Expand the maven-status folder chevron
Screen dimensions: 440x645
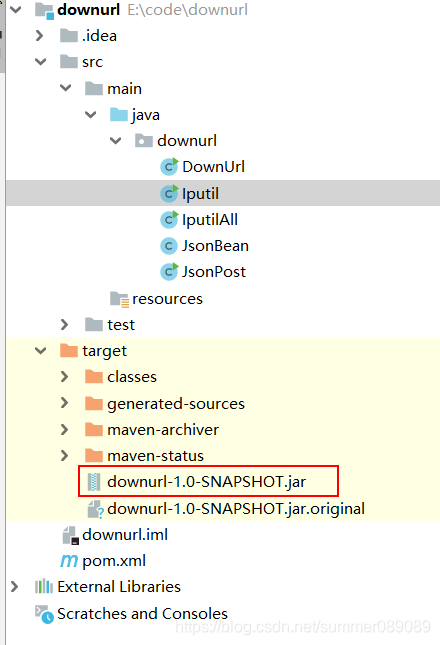64,456
